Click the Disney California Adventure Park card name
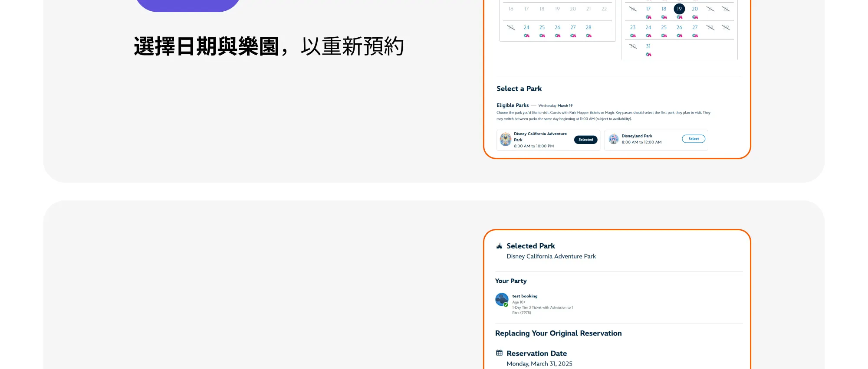868x369 pixels. click(540, 137)
